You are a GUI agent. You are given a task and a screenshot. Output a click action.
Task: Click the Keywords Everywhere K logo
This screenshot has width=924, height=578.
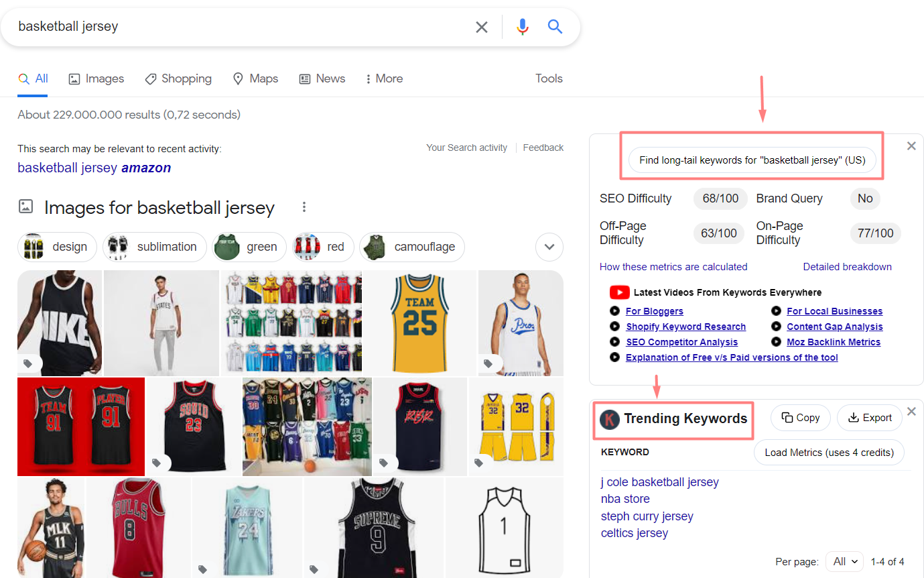point(610,419)
